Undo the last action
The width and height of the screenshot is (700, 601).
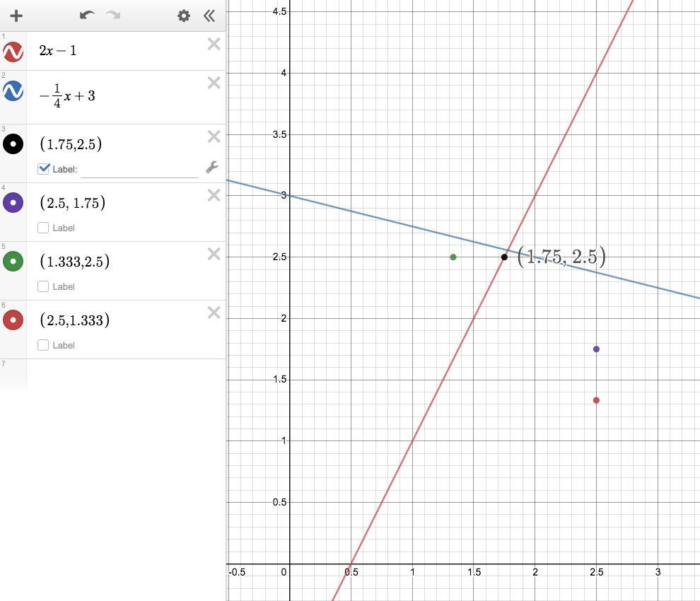pyautogui.click(x=87, y=15)
